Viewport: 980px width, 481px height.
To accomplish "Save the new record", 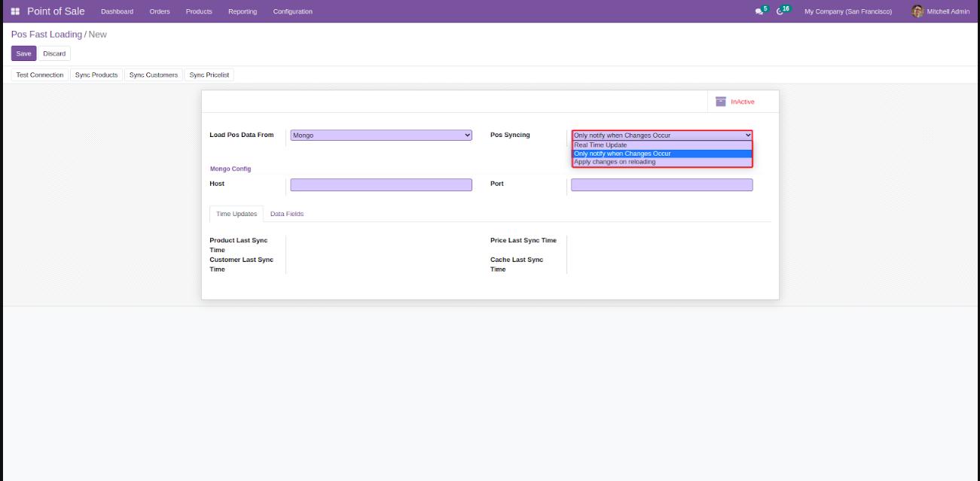I will pyautogui.click(x=23, y=53).
